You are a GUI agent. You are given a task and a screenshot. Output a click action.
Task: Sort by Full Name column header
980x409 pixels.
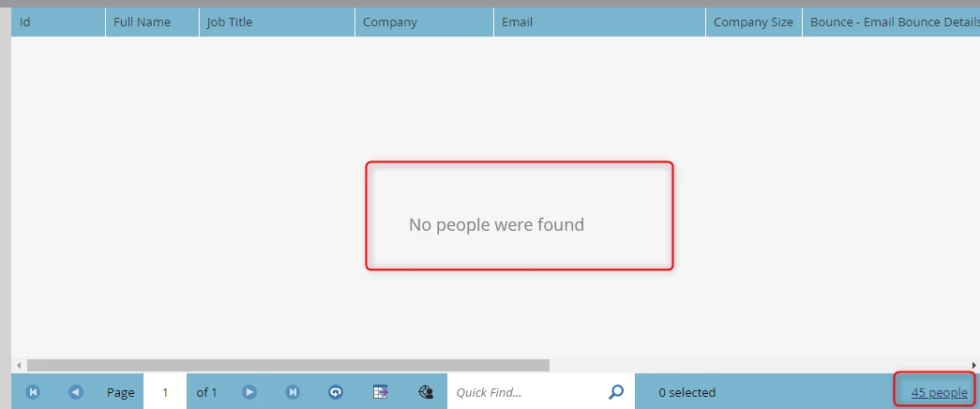(x=153, y=22)
